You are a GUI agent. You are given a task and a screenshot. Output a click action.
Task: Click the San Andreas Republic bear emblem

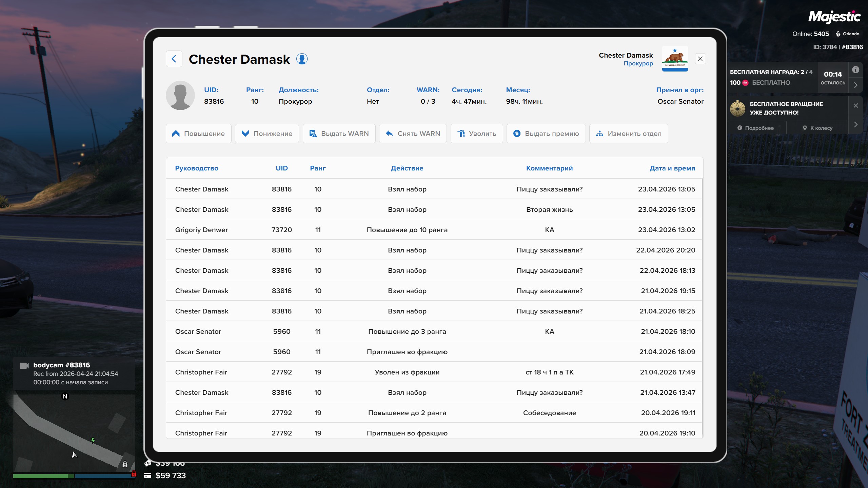(675, 59)
